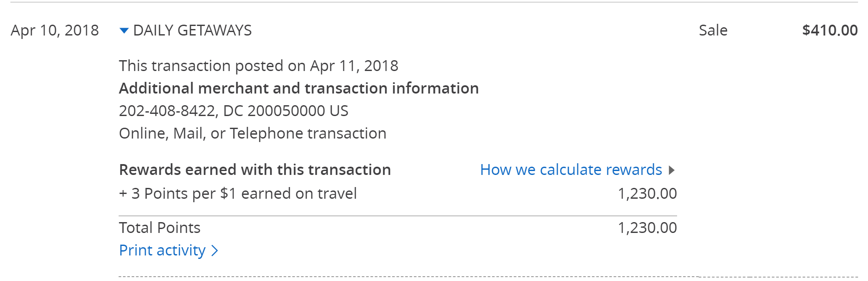Click the Rewards earned with this transaction heading
This screenshot has height=281, width=868.
pyautogui.click(x=255, y=170)
